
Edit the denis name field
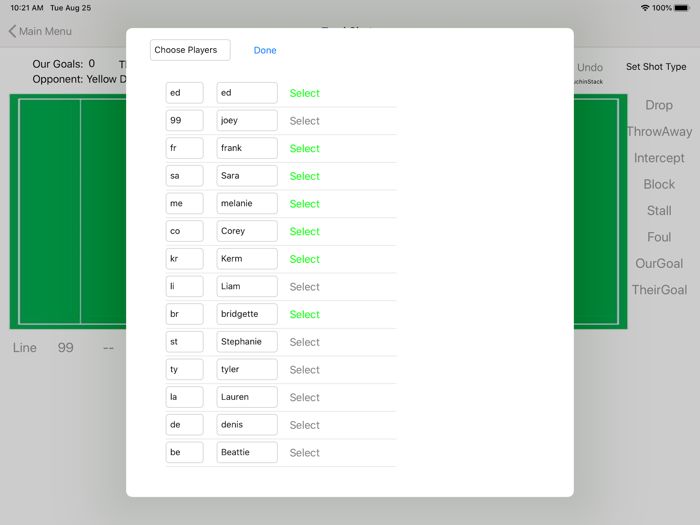pyautogui.click(x=247, y=425)
